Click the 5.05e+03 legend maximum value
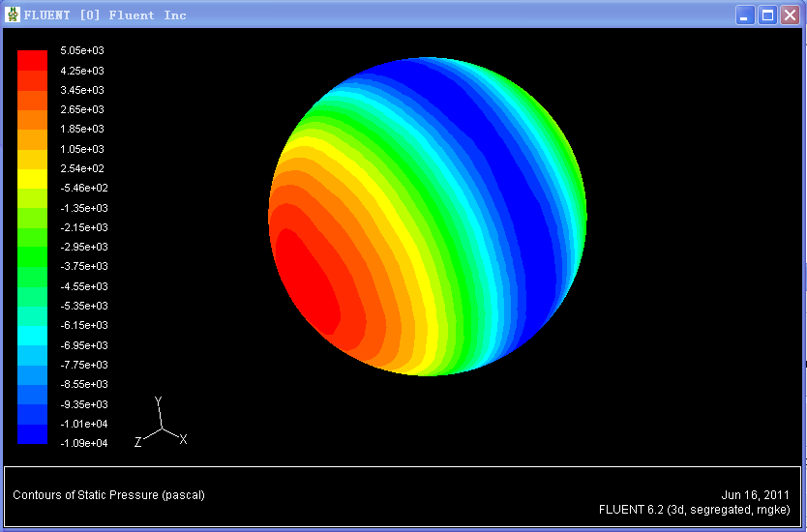The image size is (807, 532). (x=83, y=50)
